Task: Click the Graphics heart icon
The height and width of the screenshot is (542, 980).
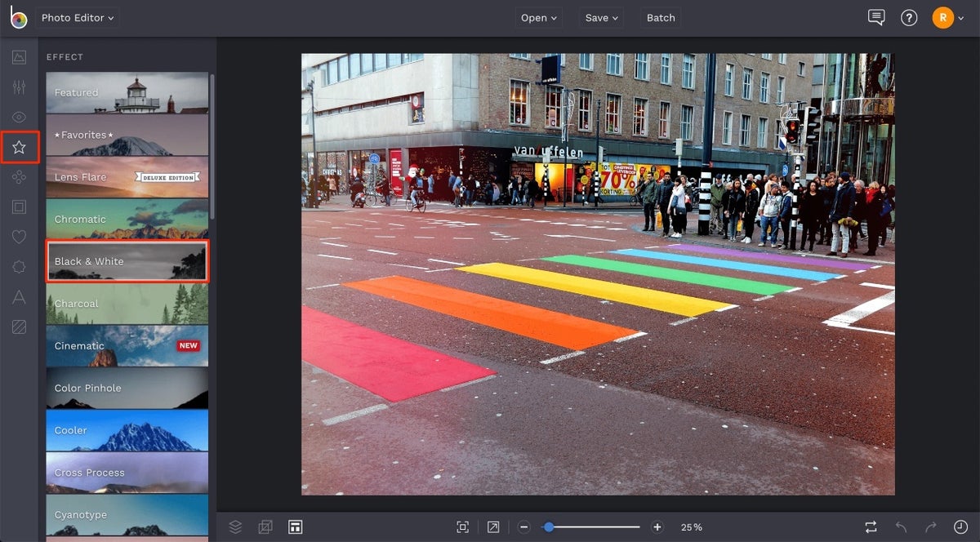Action: pyautogui.click(x=18, y=237)
